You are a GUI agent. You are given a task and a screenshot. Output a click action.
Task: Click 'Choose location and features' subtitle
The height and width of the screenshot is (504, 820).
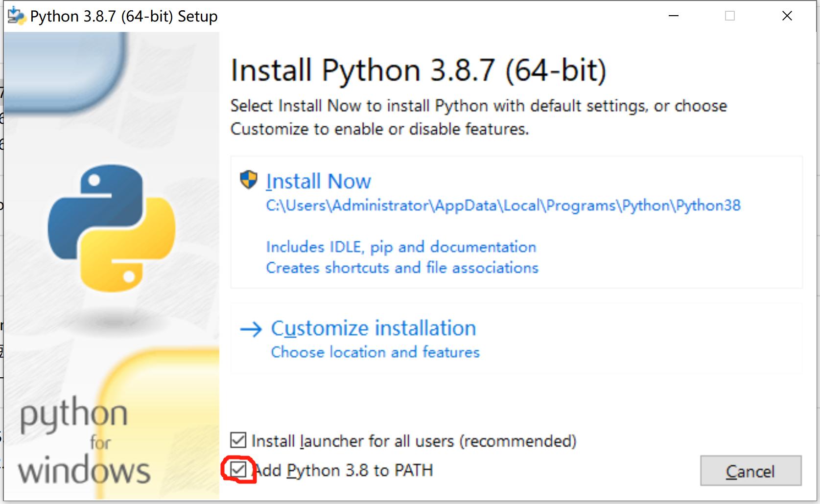click(375, 352)
